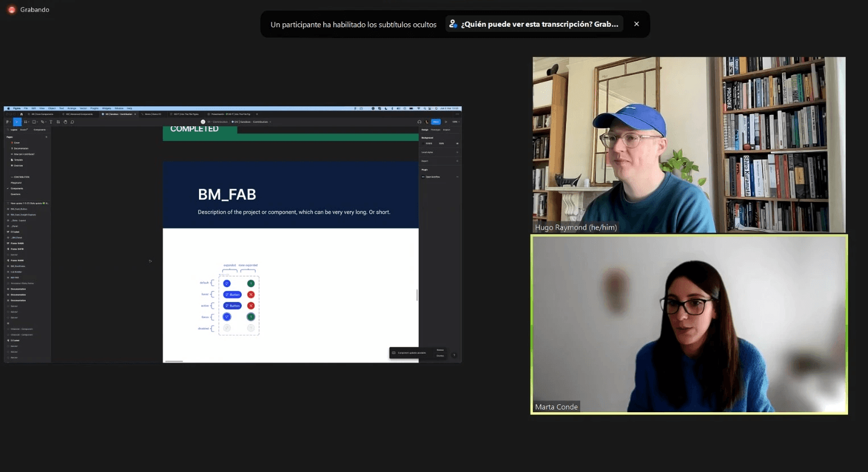
Task: Open the Window menu in Figma
Action: coord(119,108)
